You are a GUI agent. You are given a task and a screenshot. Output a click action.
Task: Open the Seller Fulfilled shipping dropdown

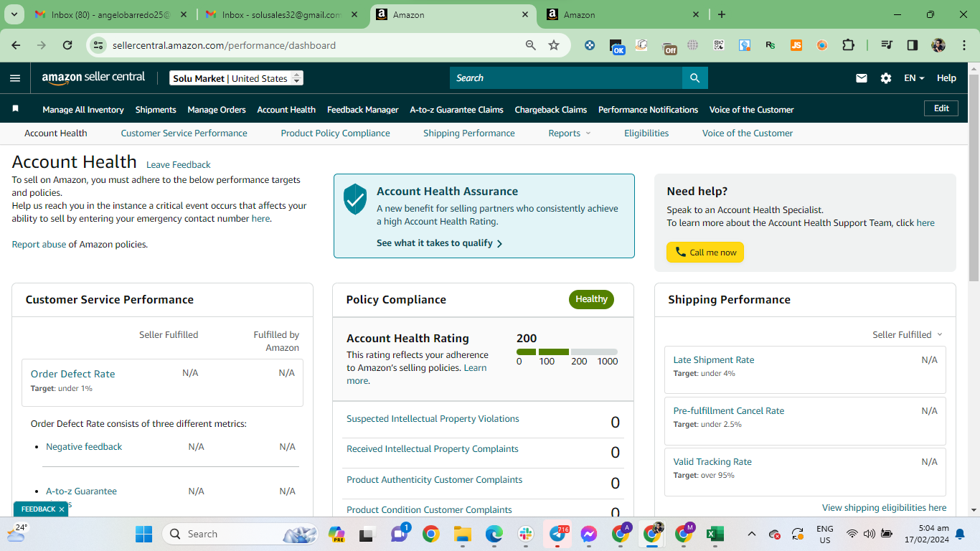(908, 335)
